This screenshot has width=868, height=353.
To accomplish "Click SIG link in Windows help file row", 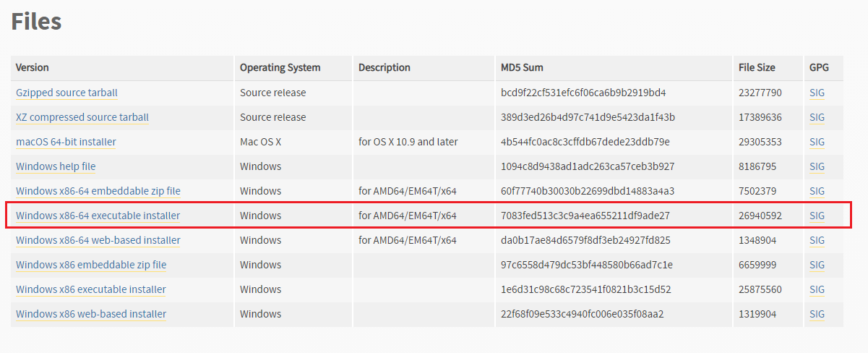I will click(817, 166).
